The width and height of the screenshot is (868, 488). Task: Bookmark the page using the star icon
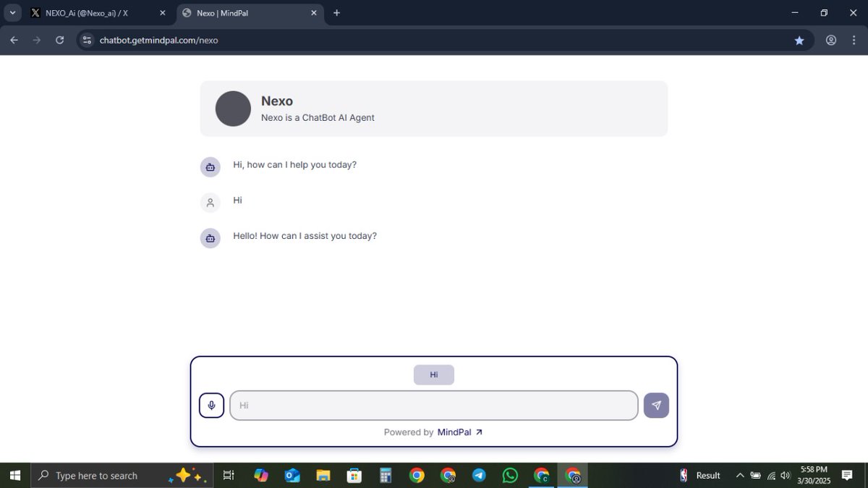click(799, 41)
